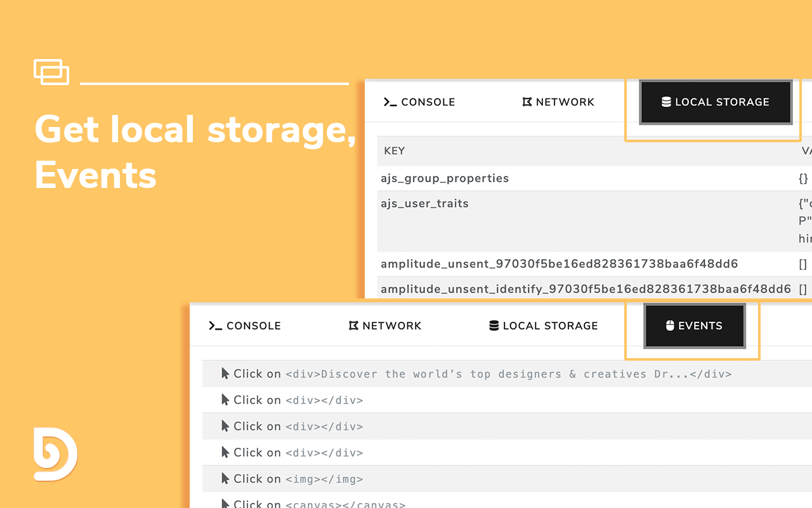Click the KEY column header
Screen dimensions: 812x508
click(395, 151)
